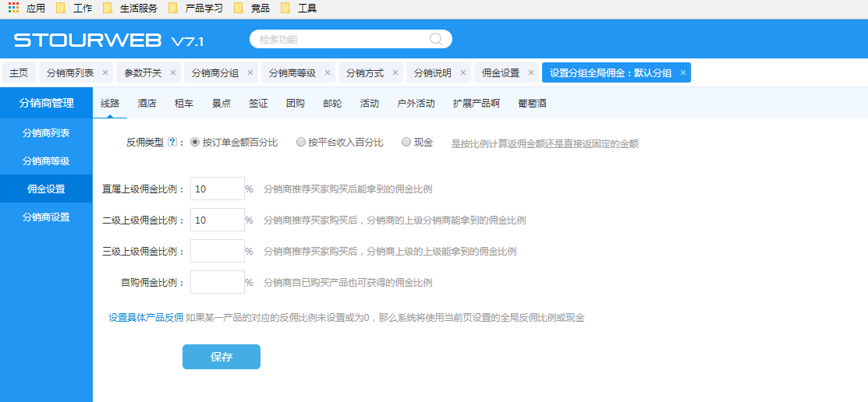Screen dimensions: 868x402
Task: Open the apps grid icon in bookmarks bar
Action: [13, 8]
